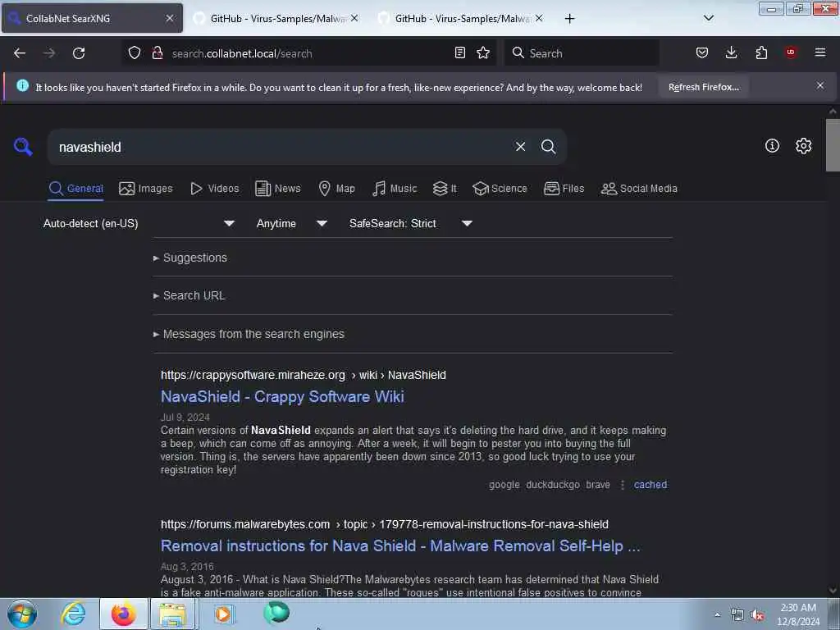Viewport: 840px width, 630px height.
Task: Close the second GitHub Virus-Samples tab
Action: tap(354, 18)
